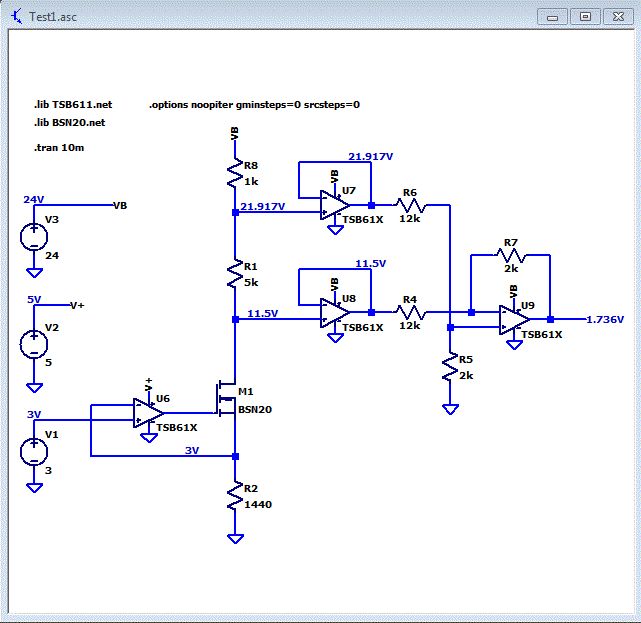The image size is (641, 623).
Task: Minimize the Test1.asc schematic window
Action: pyautogui.click(x=552, y=17)
